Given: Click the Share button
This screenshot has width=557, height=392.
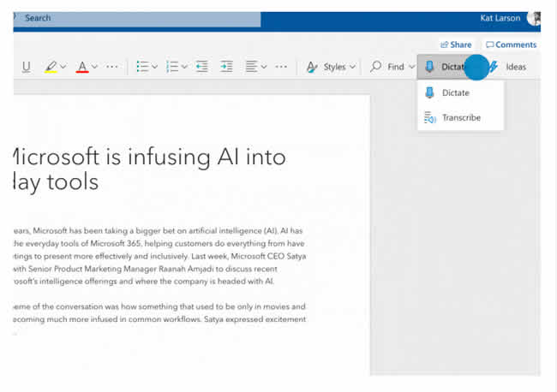Looking at the screenshot, I should coord(456,45).
